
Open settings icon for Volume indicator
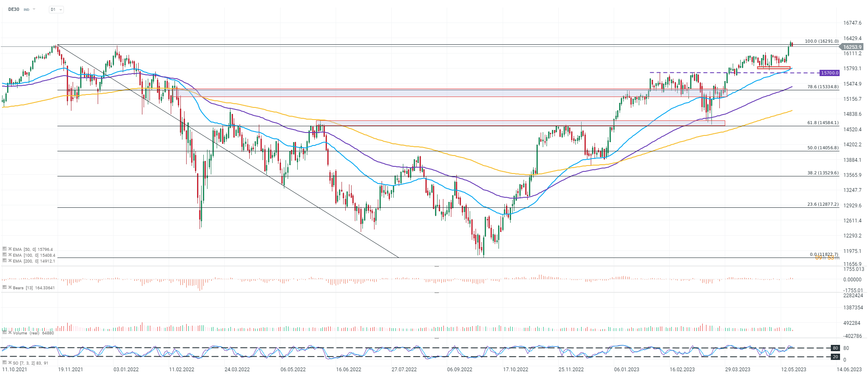pos(5,332)
